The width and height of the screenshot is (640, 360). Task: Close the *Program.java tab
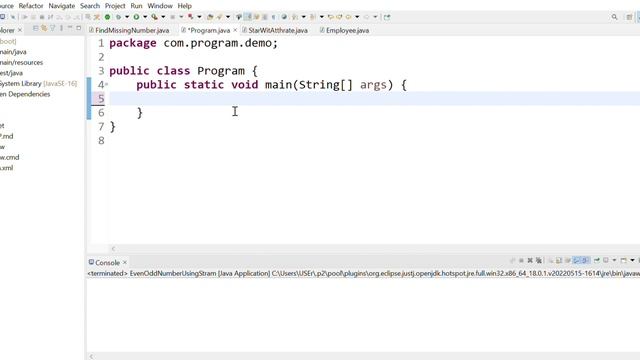tap(235, 30)
